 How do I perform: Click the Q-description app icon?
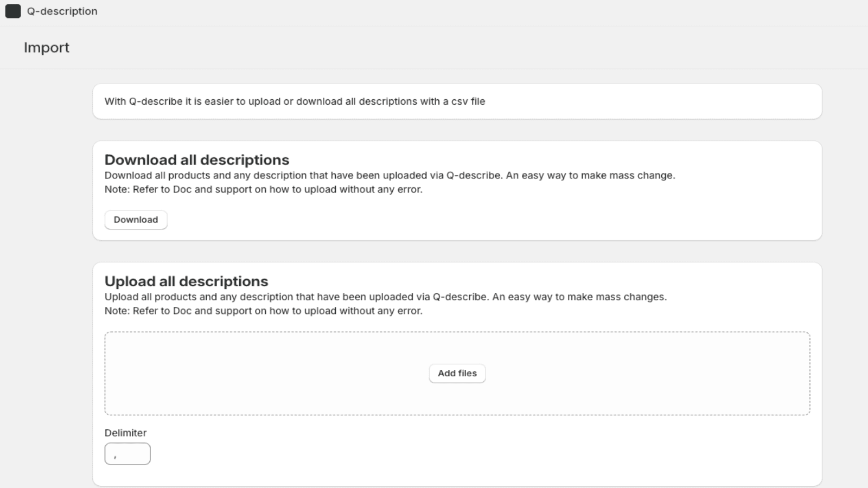click(x=13, y=11)
